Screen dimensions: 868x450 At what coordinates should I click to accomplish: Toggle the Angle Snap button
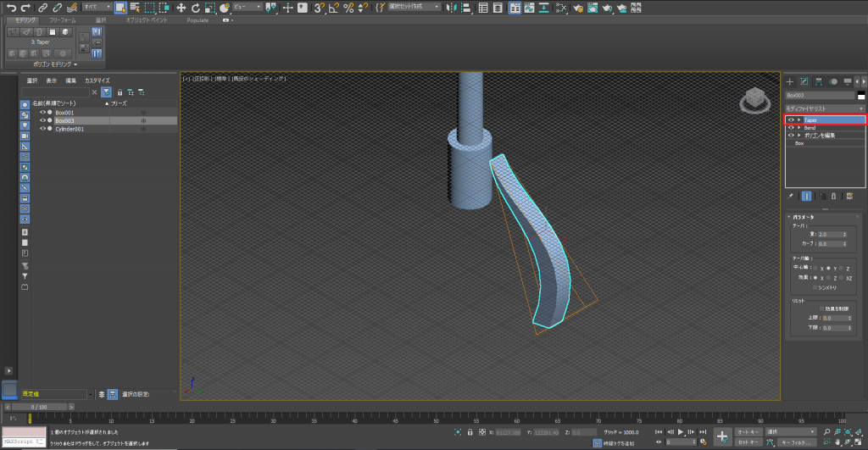[x=334, y=8]
